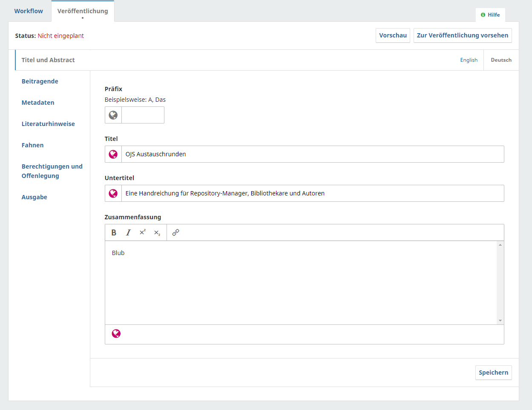This screenshot has width=532, height=410.
Task: Open Hilfe panel via info icon
Action: (x=483, y=15)
